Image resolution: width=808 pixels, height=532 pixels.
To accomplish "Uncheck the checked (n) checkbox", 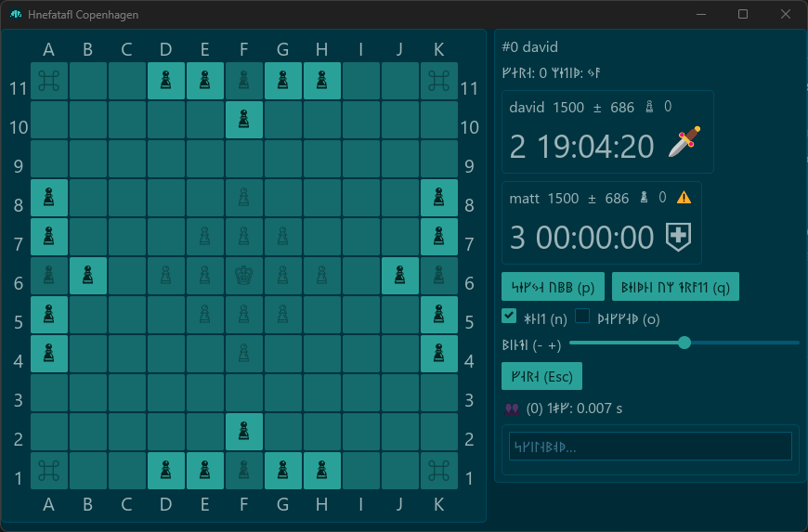I will 509,316.
